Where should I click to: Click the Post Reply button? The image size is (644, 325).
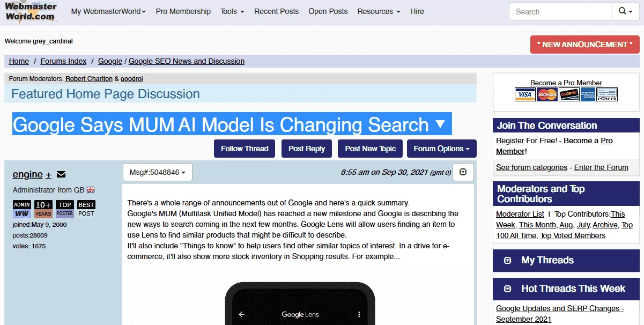point(307,149)
